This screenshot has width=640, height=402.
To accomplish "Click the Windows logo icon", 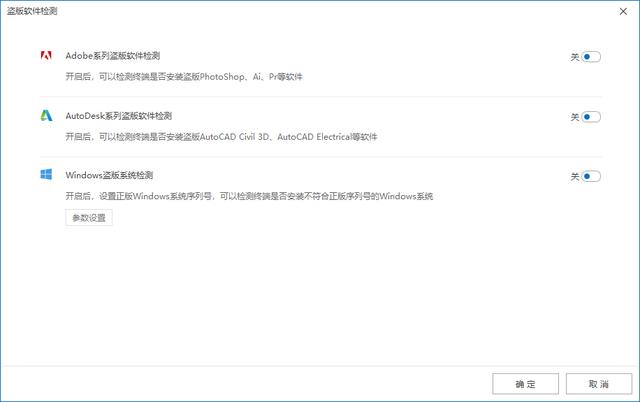I will (x=46, y=175).
